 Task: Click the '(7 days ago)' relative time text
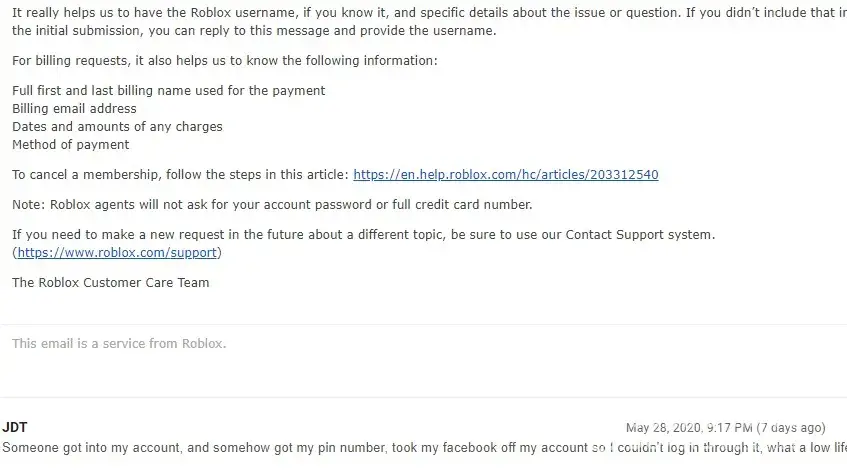tap(791, 428)
